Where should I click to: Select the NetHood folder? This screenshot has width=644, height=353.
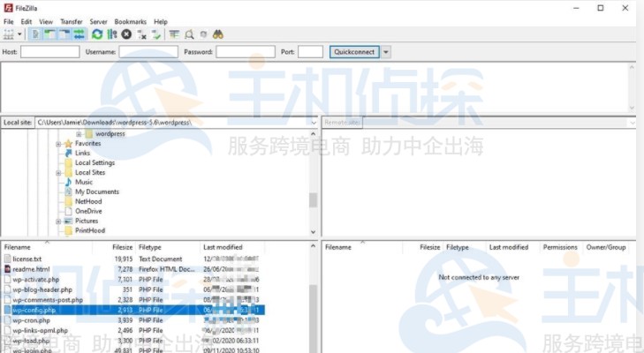88,201
